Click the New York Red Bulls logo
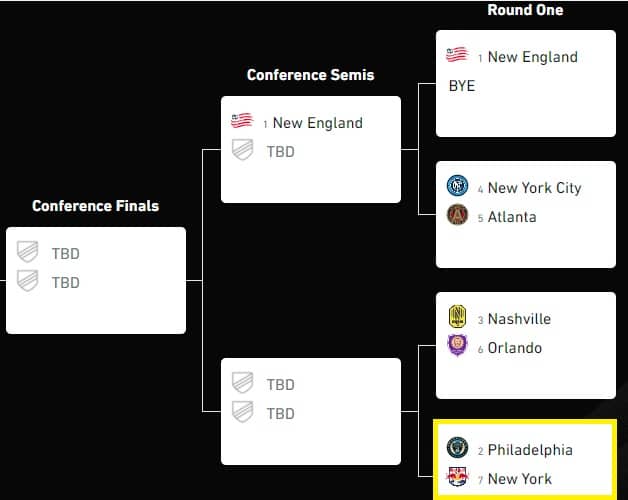628x500 pixels. (x=457, y=478)
